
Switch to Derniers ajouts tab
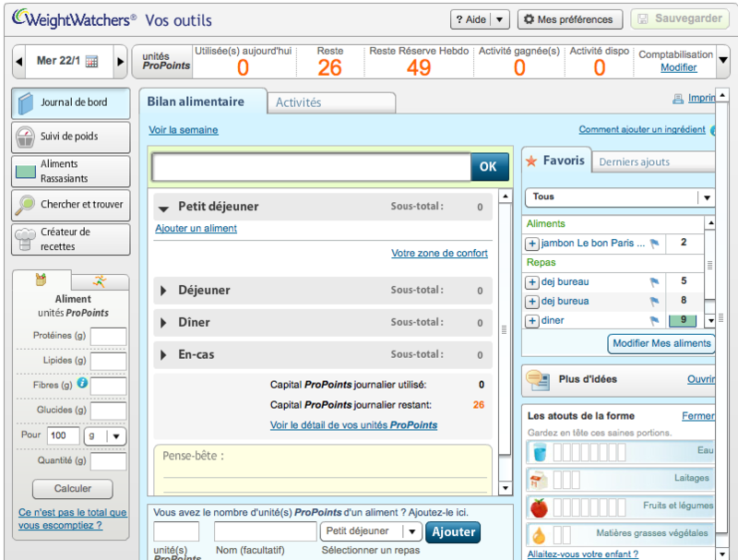click(x=653, y=162)
